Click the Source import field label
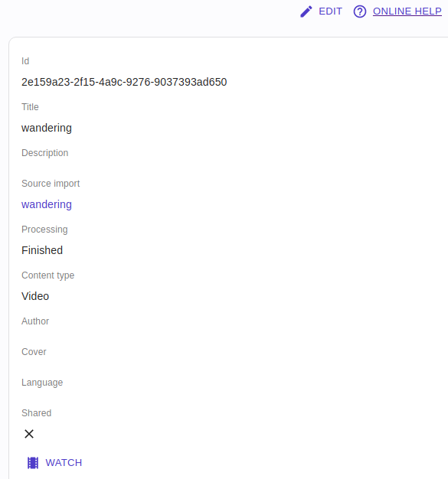The image size is (448, 479). [x=51, y=184]
